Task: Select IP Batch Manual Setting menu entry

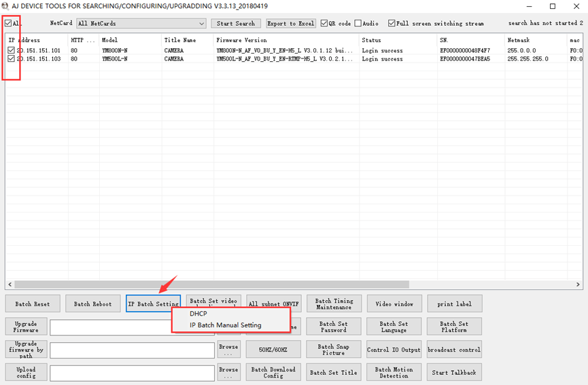Action: (x=225, y=325)
